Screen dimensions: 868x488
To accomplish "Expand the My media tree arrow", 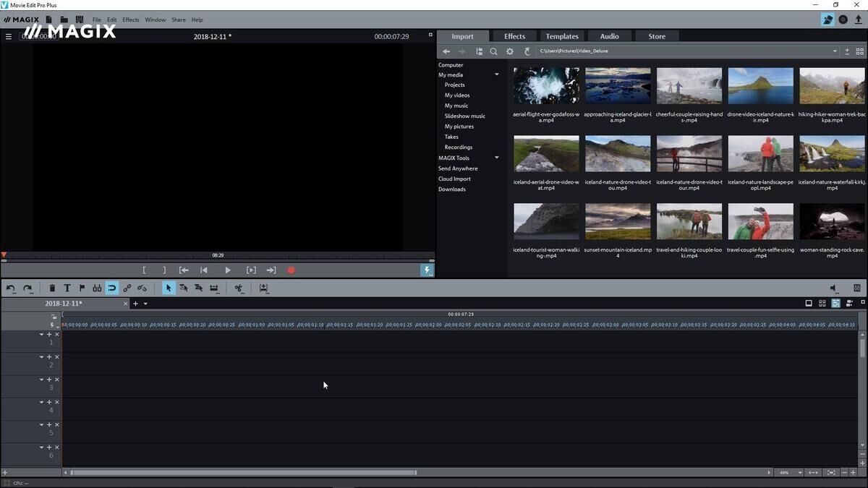I will 497,75.
